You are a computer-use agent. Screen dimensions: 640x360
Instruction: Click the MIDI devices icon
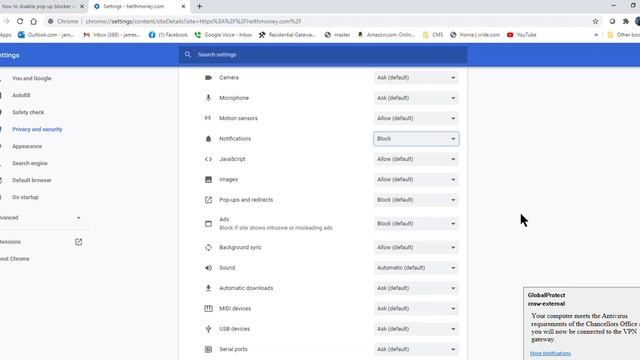coord(208,309)
